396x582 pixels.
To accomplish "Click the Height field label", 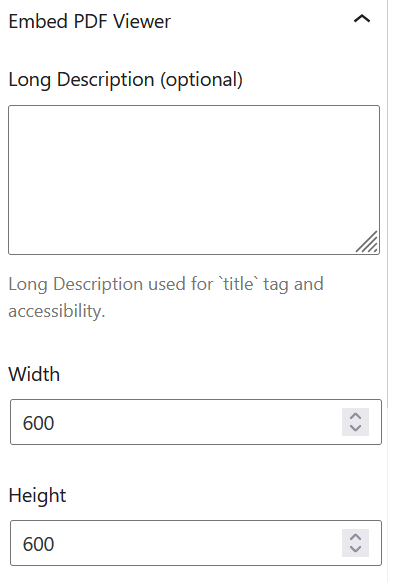I will (37, 496).
